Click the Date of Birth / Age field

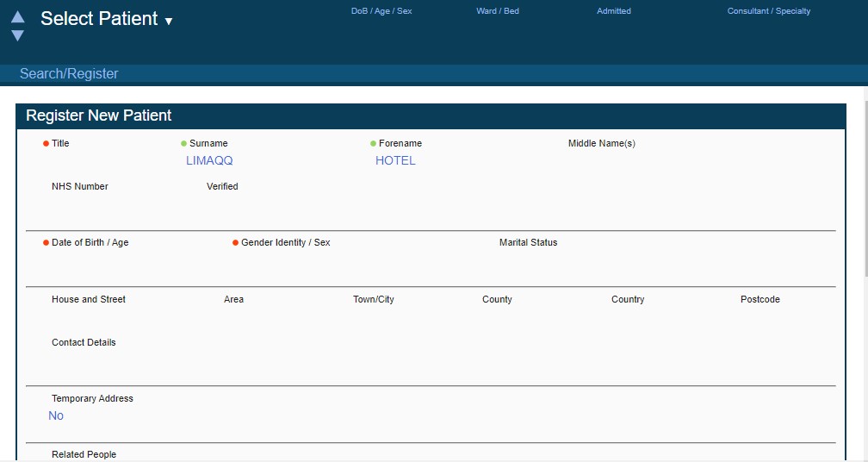click(90, 242)
